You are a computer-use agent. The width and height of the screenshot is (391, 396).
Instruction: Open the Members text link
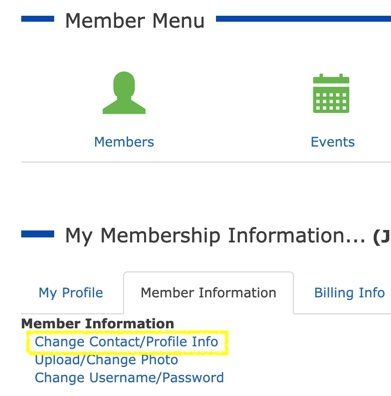124,142
